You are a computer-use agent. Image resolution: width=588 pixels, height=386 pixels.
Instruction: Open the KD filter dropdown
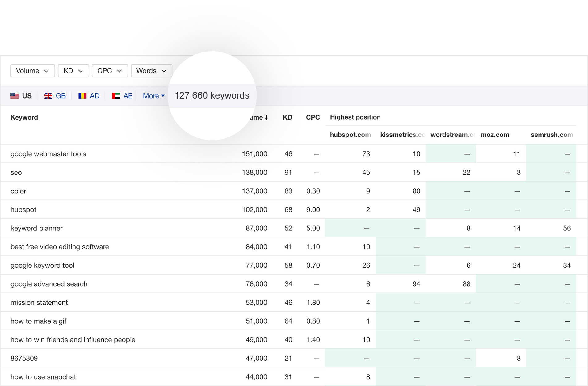click(73, 71)
